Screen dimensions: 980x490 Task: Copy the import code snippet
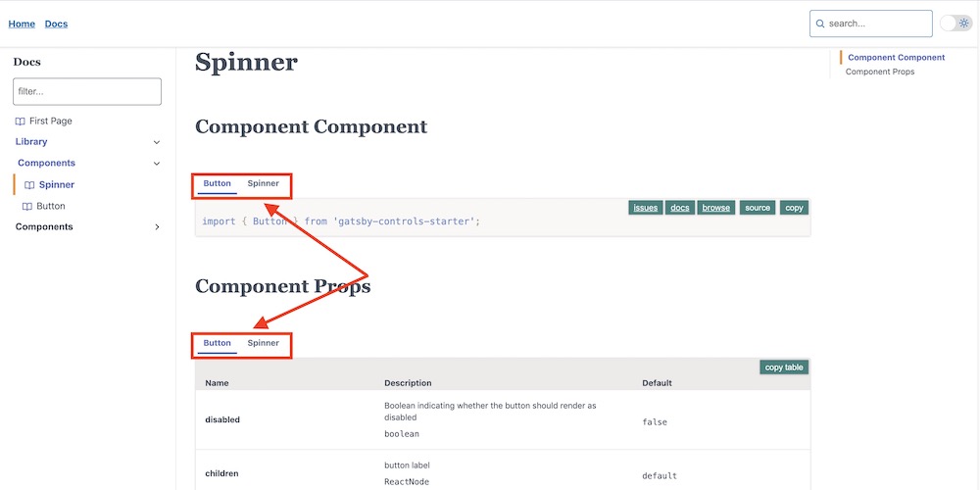pyautogui.click(x=795, y=208)
